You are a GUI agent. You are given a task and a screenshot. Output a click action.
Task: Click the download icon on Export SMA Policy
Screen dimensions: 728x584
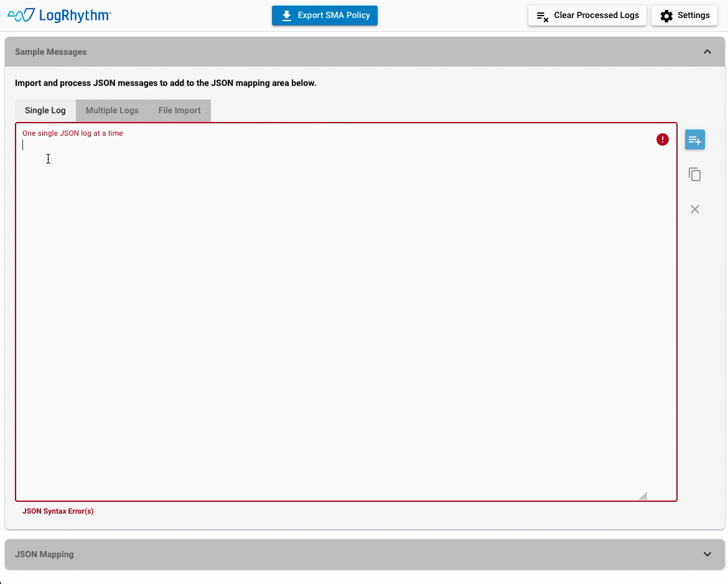click(x=286, y=15)
